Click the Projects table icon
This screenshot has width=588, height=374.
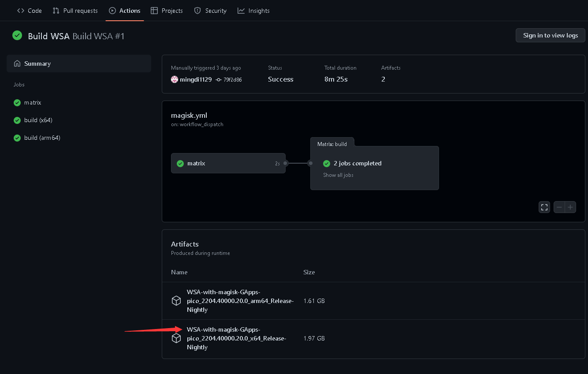(154, 11)
